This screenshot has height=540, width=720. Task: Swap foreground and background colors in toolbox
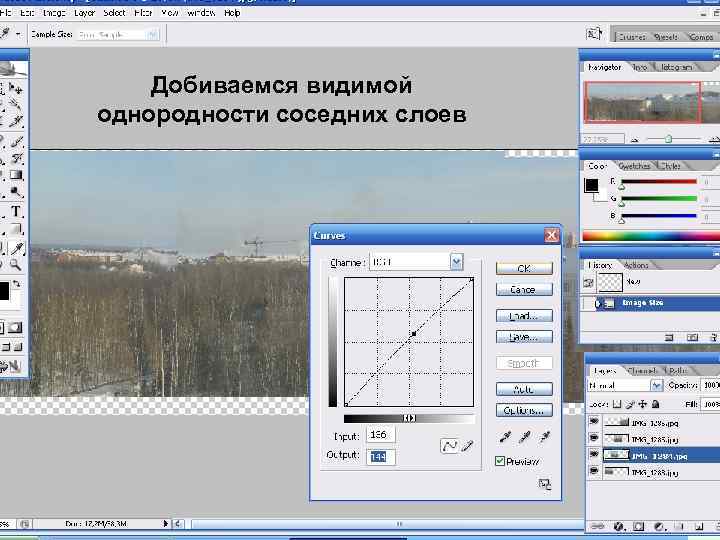(17, 284)
